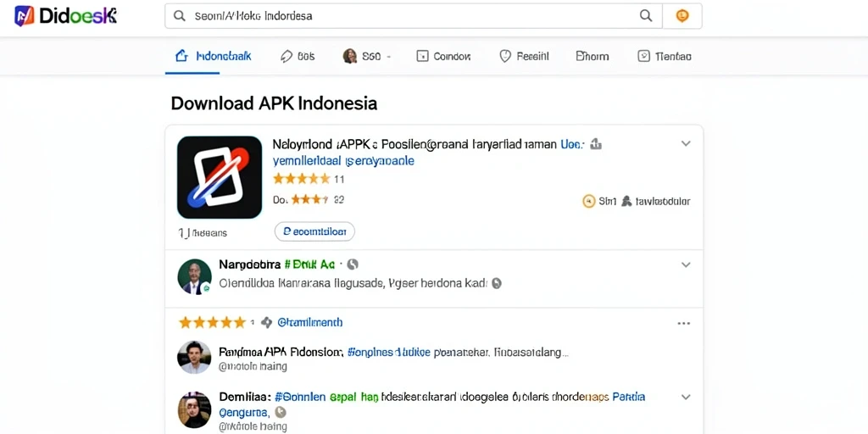Click the five-star rating above Gtramilmenth
This screenshot has width=868, height=434.
[212, 322]
